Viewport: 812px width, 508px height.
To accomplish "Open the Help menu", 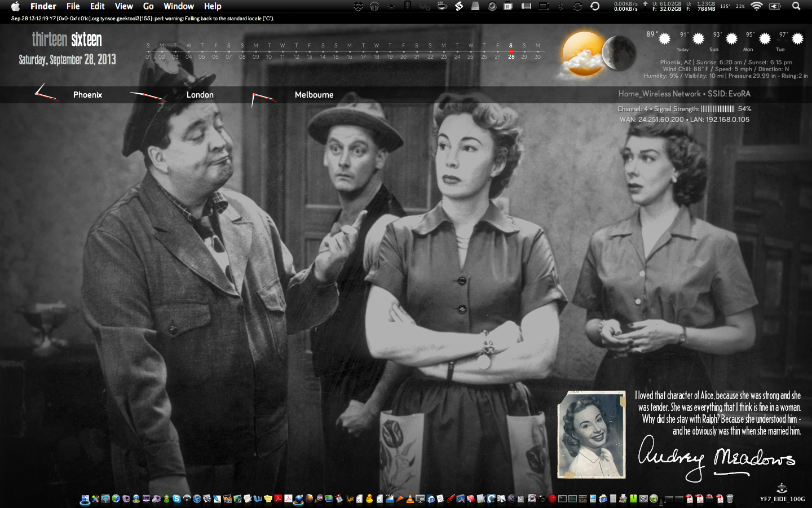I will point(213,6).
